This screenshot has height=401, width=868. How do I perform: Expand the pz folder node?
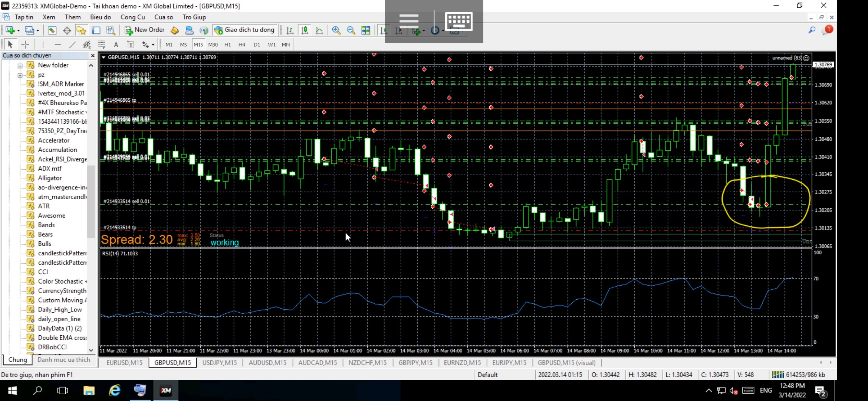(20, 75)
